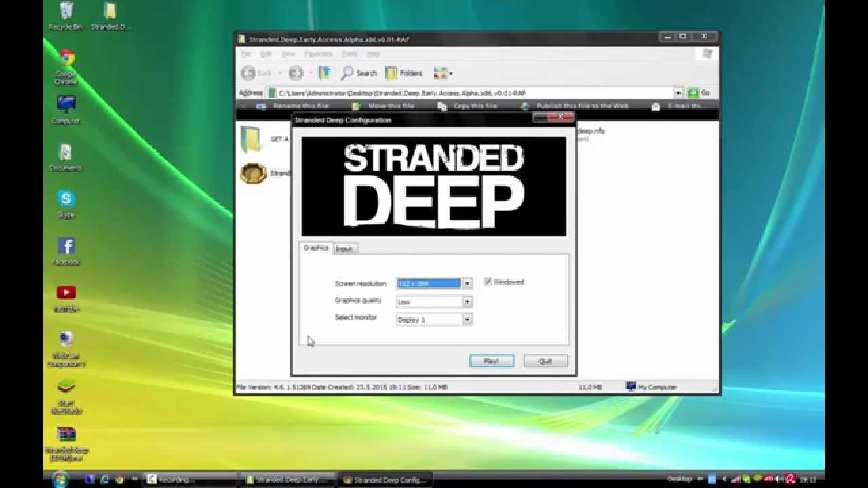This screenshot has width=868, height=488.
Task: Go up one folder level in Explorer
Action: [324, 73]
